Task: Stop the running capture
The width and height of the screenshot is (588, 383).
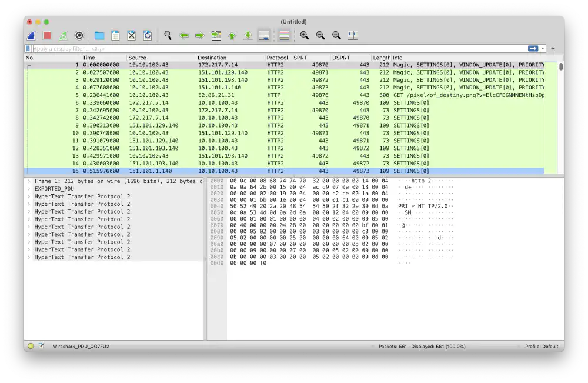Action: tap(48, 35)
